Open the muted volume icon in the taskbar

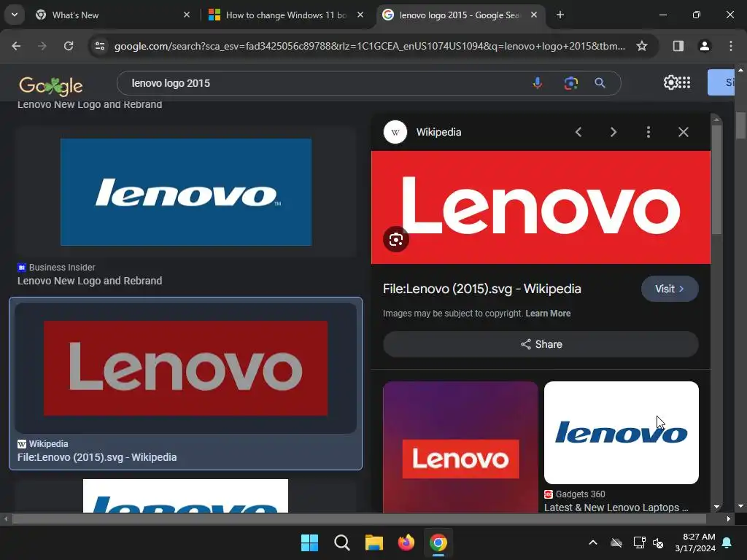(659, 542)
